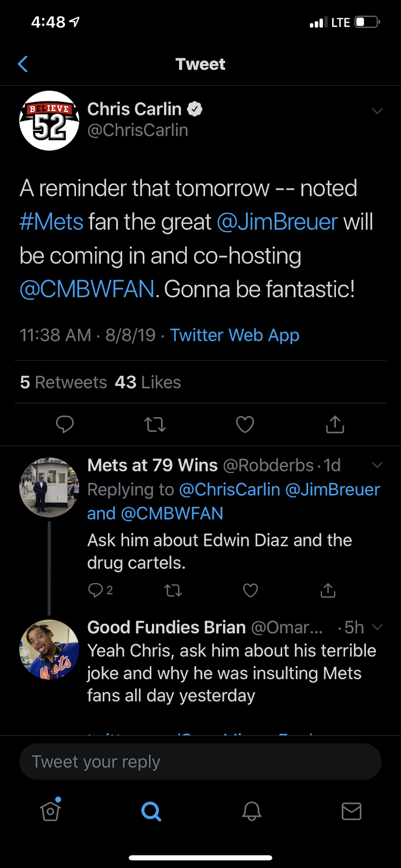Go to the Home tab in the bottom bar
Image resolution: width=401 pixels, height=868 pixels.
coord(50,810)
